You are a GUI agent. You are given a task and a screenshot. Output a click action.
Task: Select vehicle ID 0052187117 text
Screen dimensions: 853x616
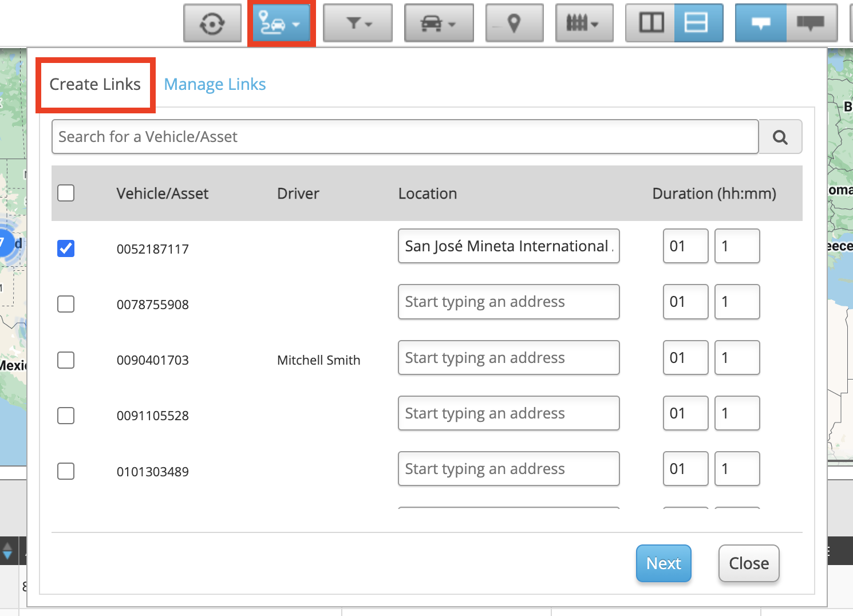(x=153, y=249)
